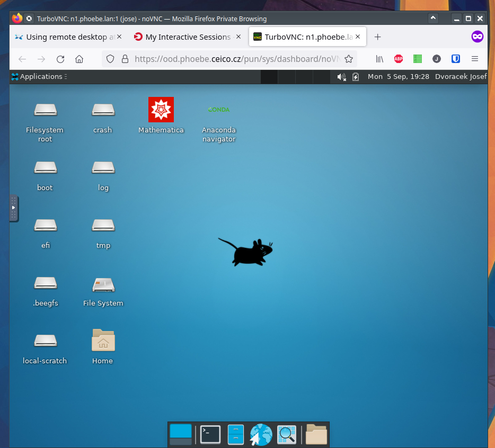Click the Adblock Plus extension icon
The width and height of the screenshot is (495, 448).
[399, 59]
